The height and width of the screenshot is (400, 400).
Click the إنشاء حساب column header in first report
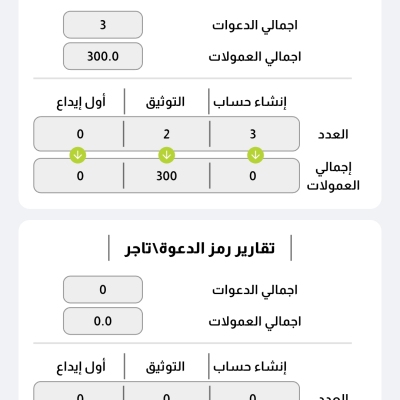click(x=250, y=101)
